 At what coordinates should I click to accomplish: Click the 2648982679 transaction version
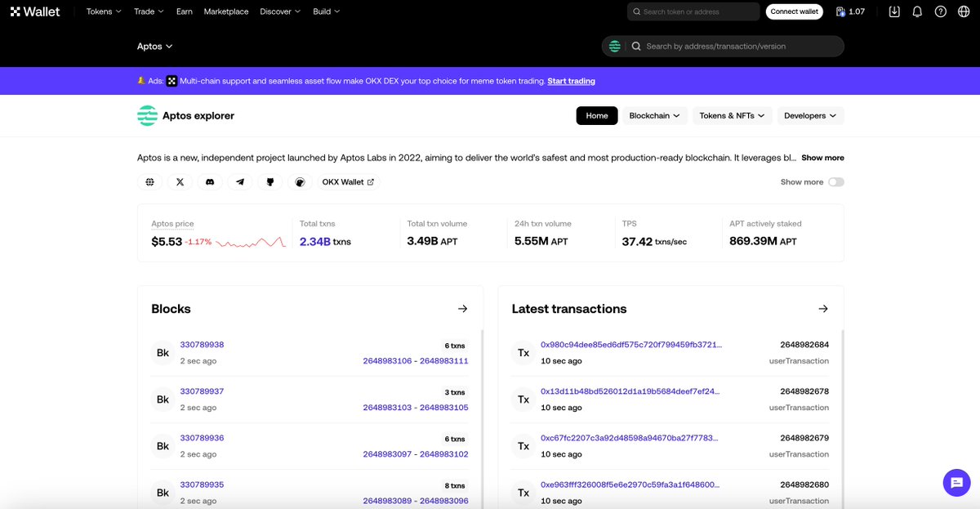pyautogui.click(x=804, y=438)
